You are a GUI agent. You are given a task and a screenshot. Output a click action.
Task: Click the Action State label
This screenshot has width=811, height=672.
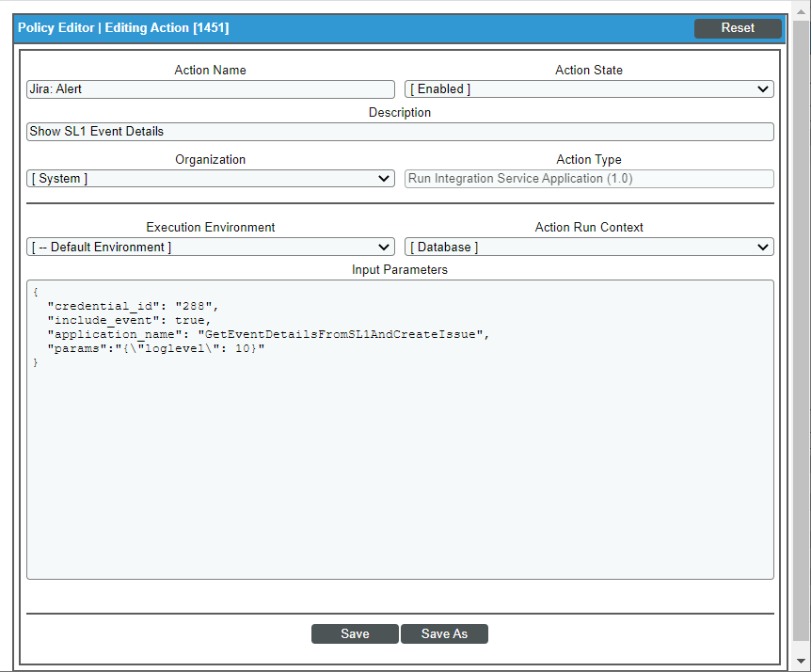pos(589,70)
